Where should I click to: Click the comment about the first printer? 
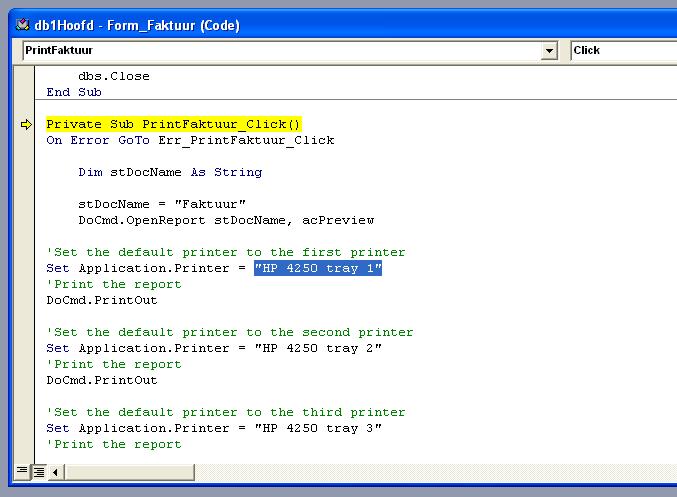226,252
